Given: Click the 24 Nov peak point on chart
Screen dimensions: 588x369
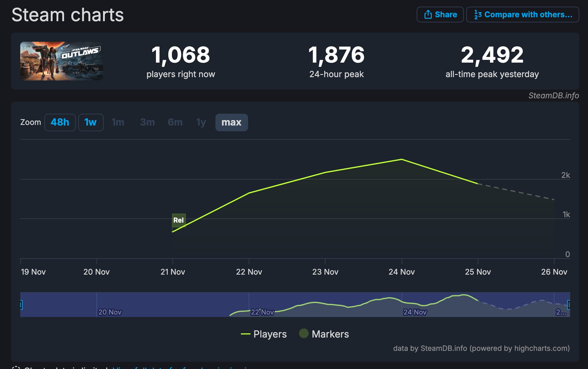Looking at the screenshot, I should (x=402, y=159).
